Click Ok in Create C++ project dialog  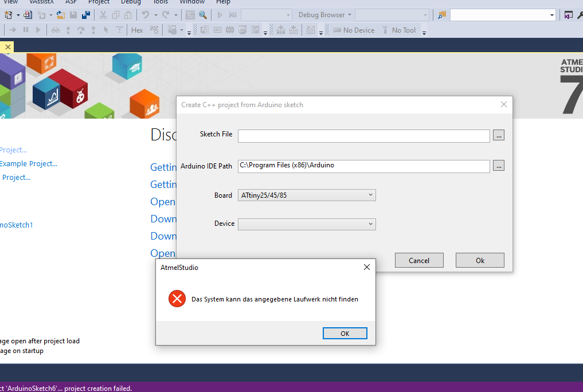(x=480, y=260)
